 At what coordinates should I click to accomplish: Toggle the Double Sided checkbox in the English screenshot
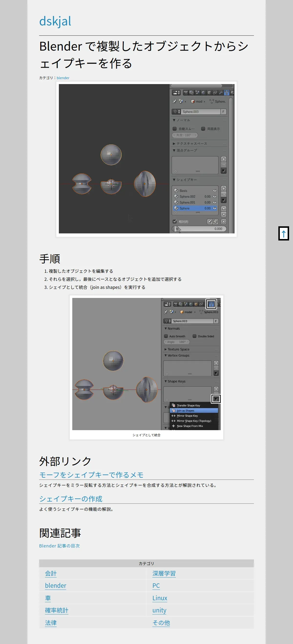pyautogui.click(x=194, y=336)
